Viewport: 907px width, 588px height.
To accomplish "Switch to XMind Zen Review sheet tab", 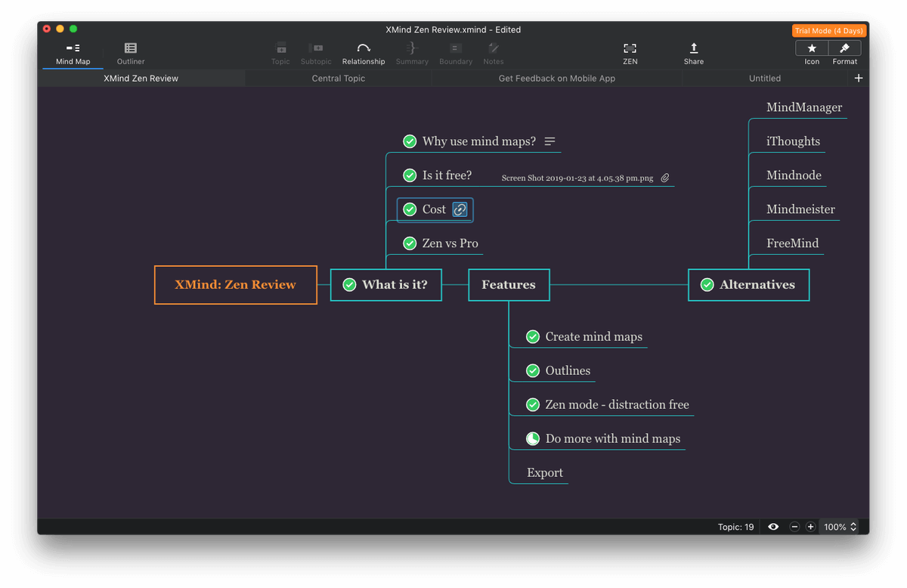I will (x=141, y=79).
